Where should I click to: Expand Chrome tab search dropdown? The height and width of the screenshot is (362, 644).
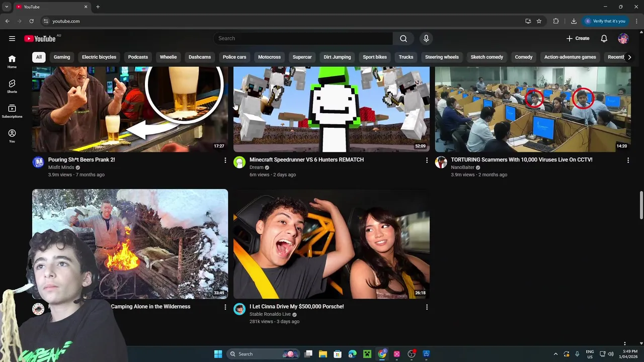pyautogui.click(x=7, y=7)
